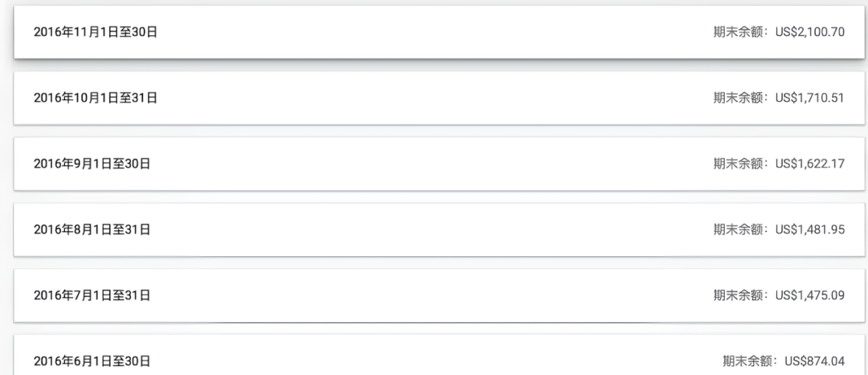The height and width of the screenshot is (375, 868).
Task: Click blank middle area of the August 2016 card
Action: coord(434,230)
